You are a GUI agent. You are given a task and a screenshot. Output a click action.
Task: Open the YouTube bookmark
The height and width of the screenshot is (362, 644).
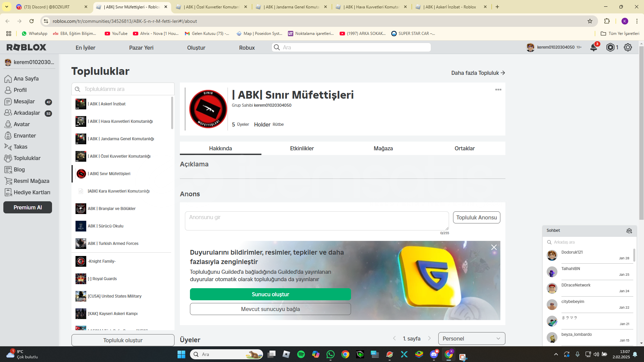[116, 34]
